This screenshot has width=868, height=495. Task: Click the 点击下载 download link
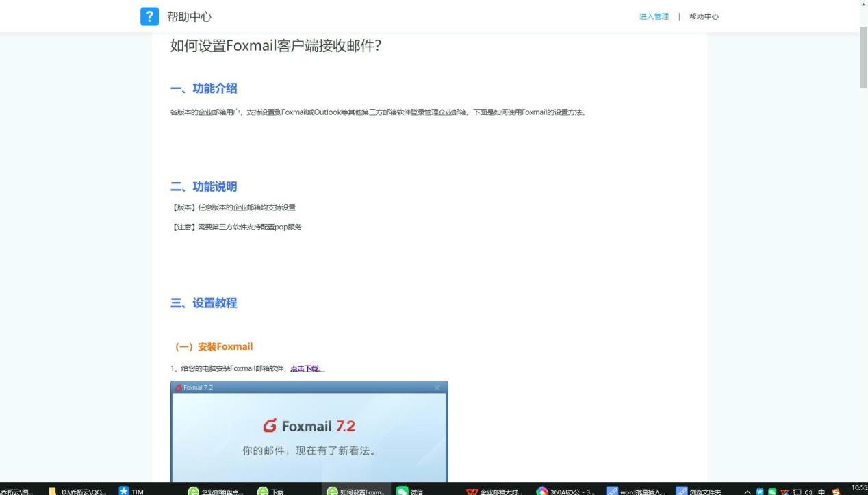(307, 368)
